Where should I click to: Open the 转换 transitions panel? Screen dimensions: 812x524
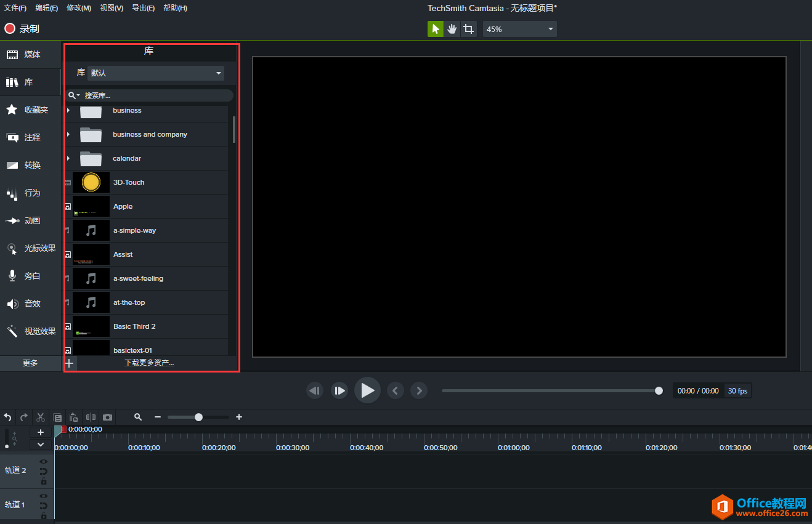point(30,166)
